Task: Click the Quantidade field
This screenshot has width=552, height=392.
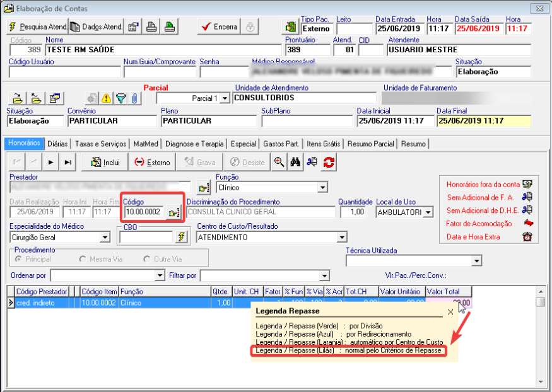Action: click(x=353, y=212)
